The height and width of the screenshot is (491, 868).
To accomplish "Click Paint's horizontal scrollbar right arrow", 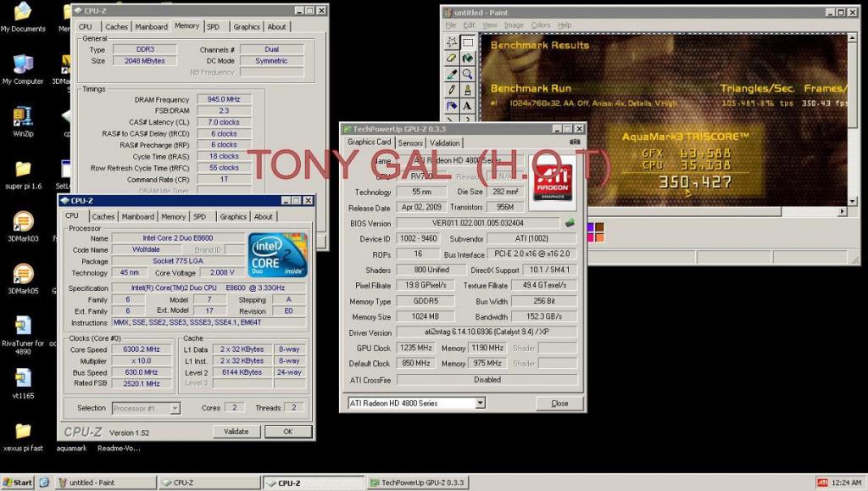I will click(842, 211).
